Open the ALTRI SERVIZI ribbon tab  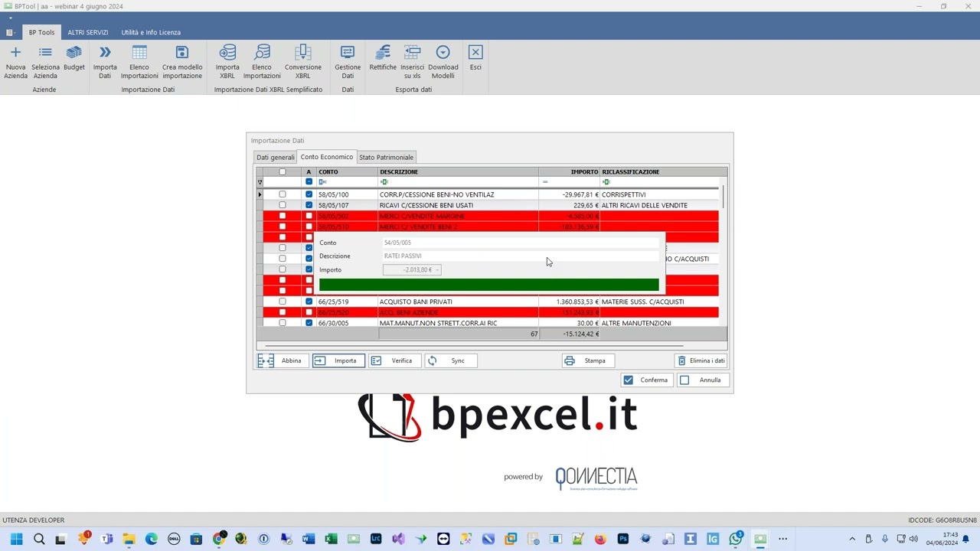pos(88,32)
